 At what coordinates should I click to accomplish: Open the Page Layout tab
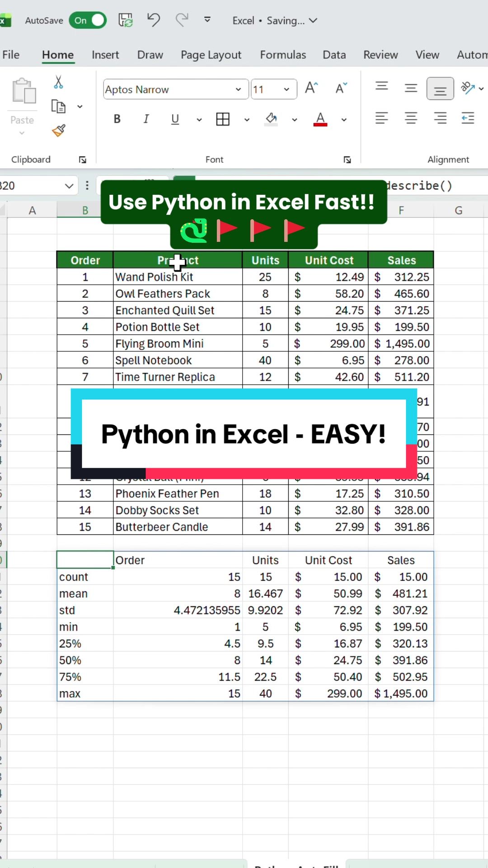(x=211, y=55)
